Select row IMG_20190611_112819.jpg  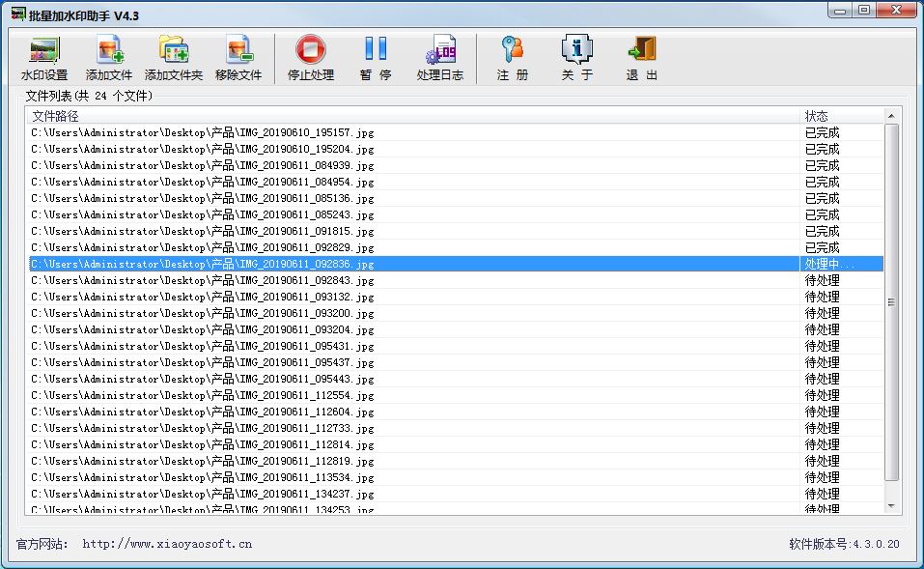pos(456,461)
